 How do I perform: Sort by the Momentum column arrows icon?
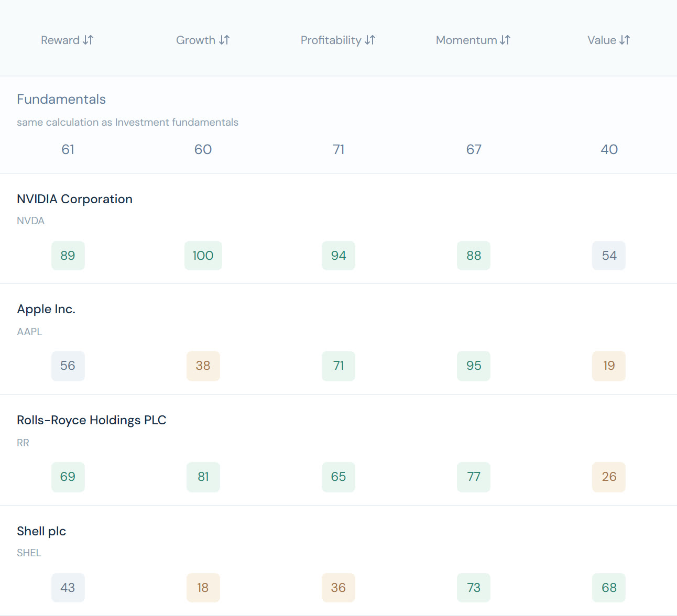coord(505,40)
